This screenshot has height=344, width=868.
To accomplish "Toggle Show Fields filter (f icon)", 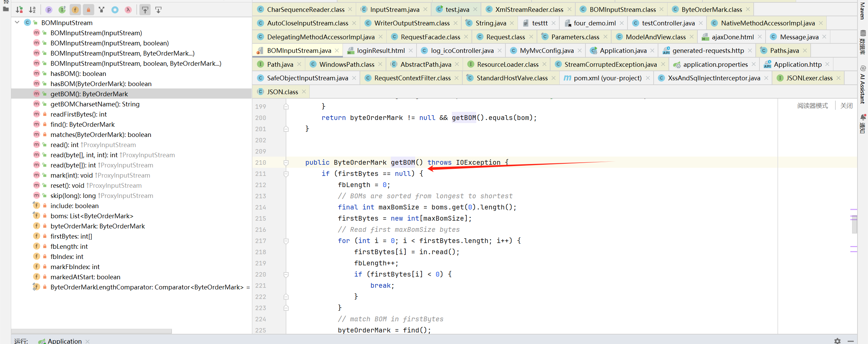I will point(75,10).
